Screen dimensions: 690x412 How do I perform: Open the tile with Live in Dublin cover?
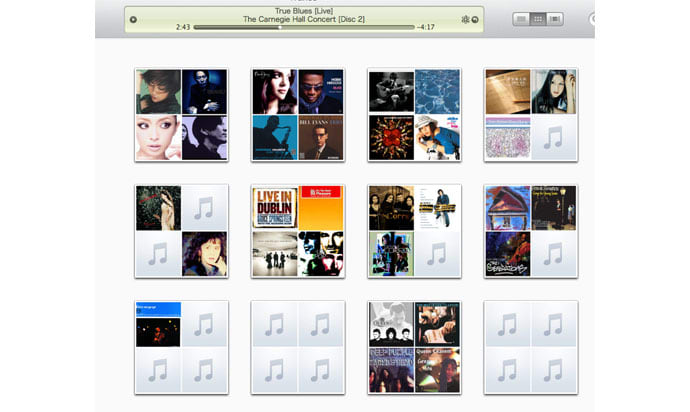tap(298, 231)
